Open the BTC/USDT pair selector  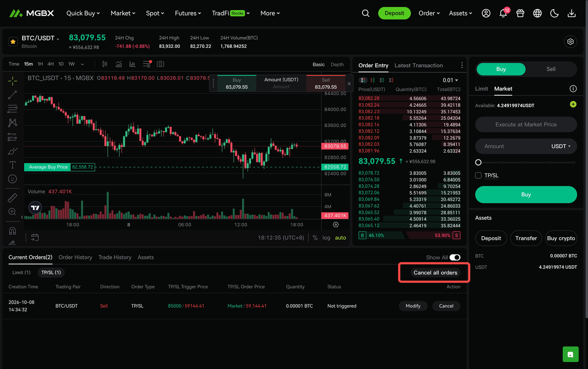41,38
